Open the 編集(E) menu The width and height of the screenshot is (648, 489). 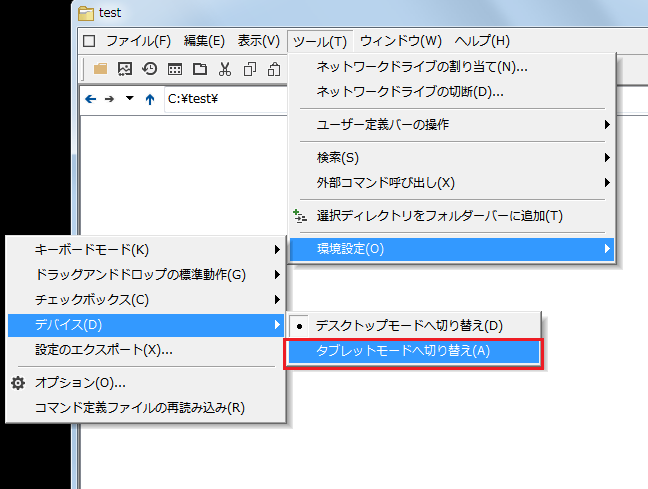pos(204,41)
